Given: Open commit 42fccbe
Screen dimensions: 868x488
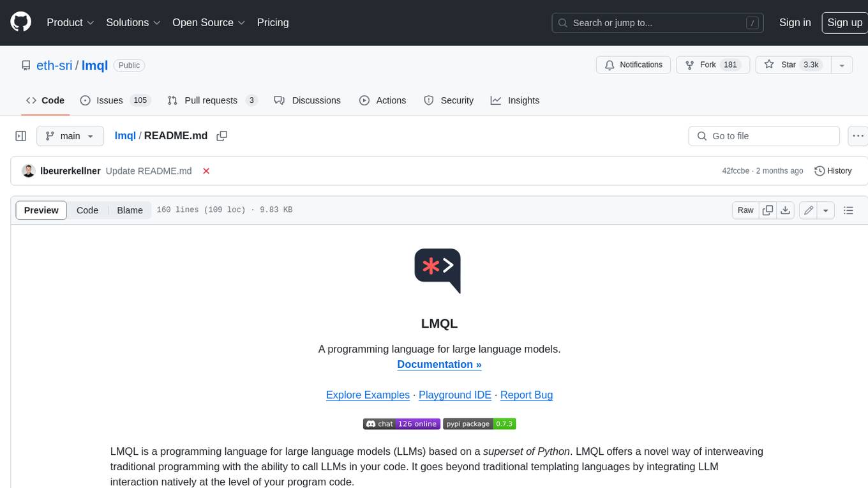Looking at the screenshot, I should (737, 171).
